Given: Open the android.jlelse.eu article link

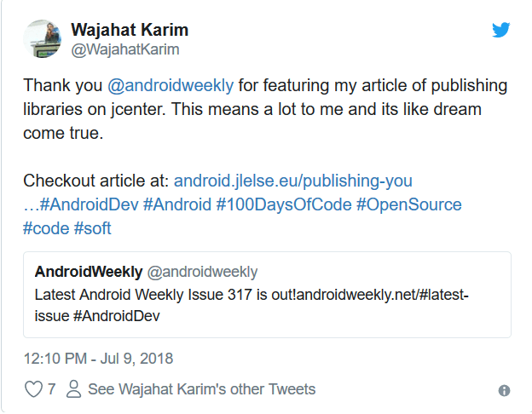Looking at the screenshot, I should pos(292,181).
